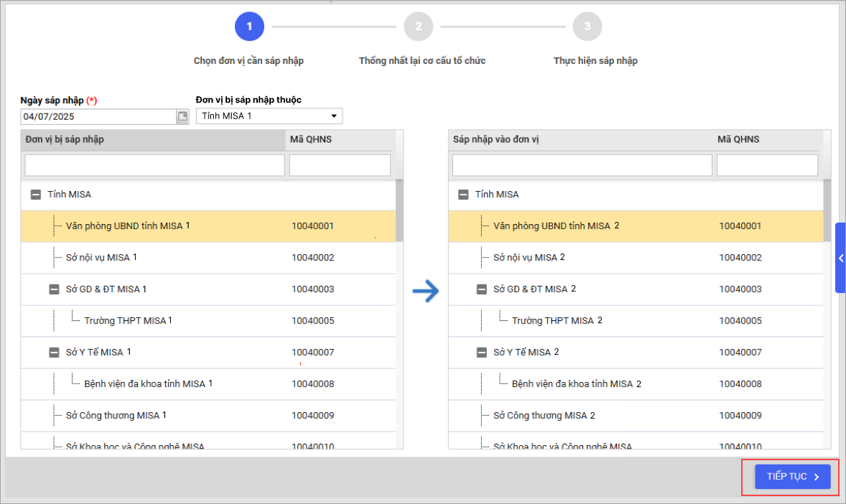This screenshot has width=846, height=504.
Task: Click right table Mã QHNS filter box
Action: tap(767, 165)
